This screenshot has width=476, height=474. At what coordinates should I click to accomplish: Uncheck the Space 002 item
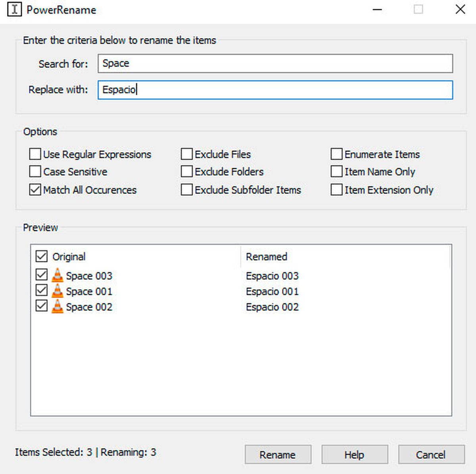pos(41,306)
